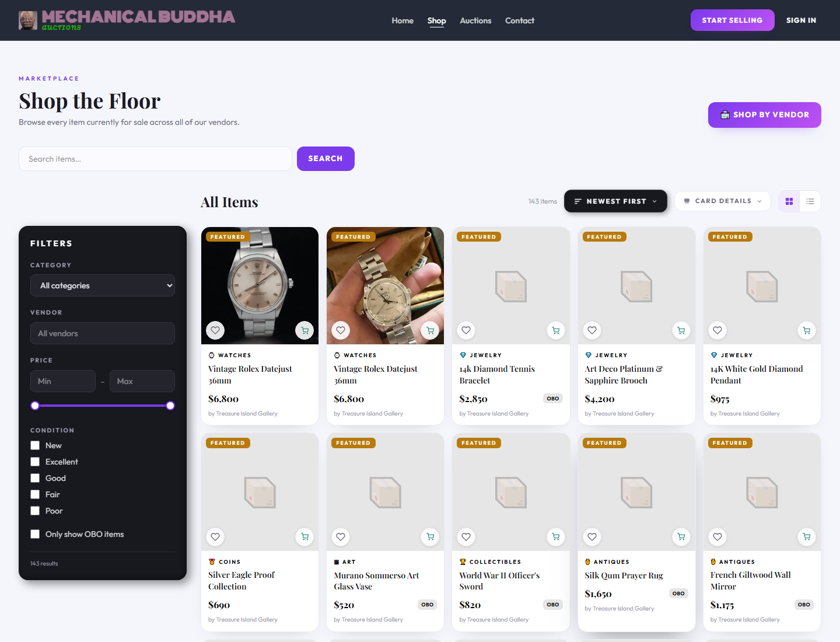Click Sign In
The image size is (840, 642).
click(x=801, y=20)
